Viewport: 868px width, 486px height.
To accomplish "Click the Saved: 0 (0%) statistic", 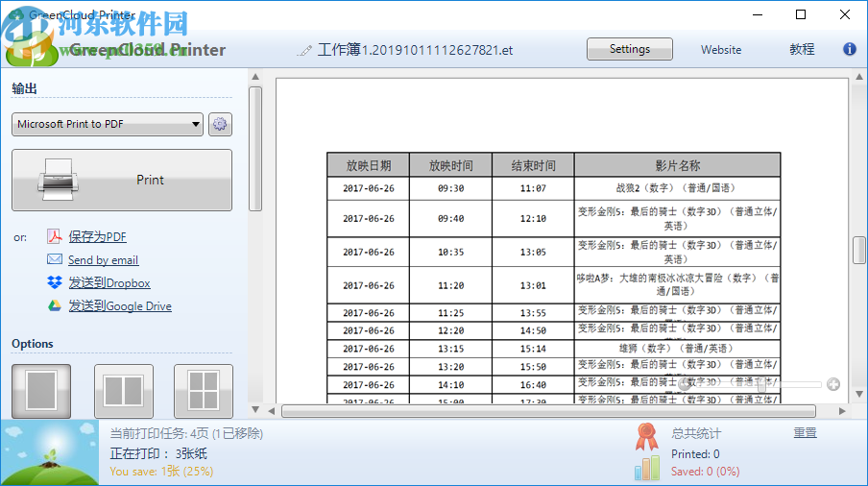I will click(705, 471).
